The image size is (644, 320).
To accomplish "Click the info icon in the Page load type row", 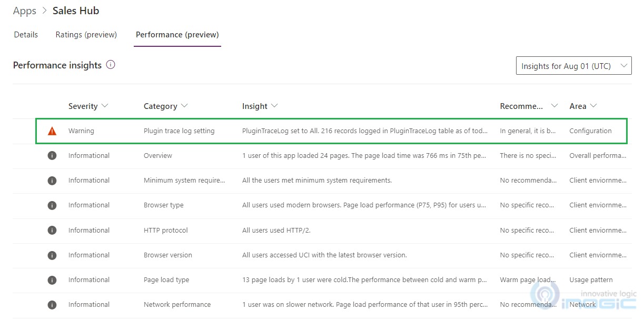I will click(x=52, y=280).
